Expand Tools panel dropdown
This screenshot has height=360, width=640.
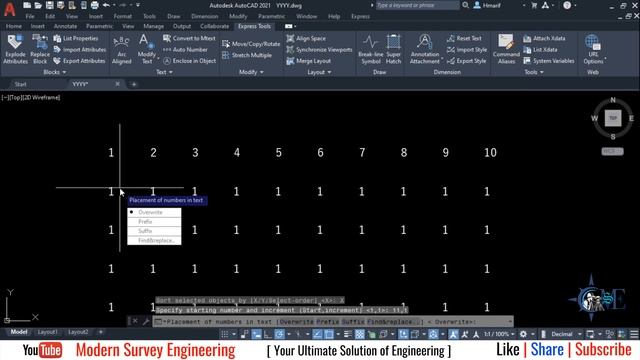pos(534,72)
